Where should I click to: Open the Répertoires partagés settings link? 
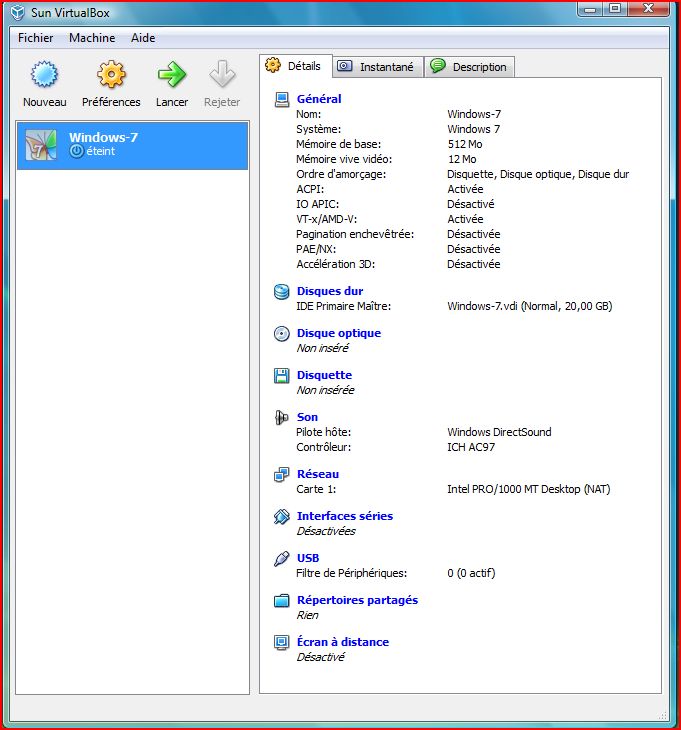[357, 601]
